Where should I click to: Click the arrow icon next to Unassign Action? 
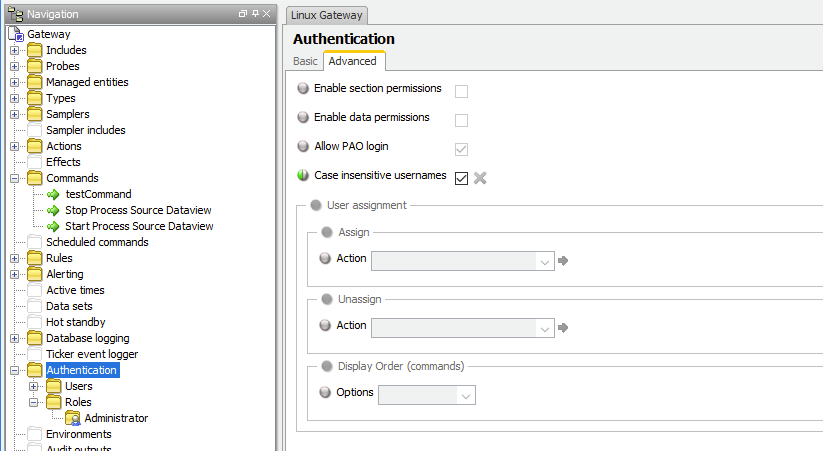tap(563, 327)
